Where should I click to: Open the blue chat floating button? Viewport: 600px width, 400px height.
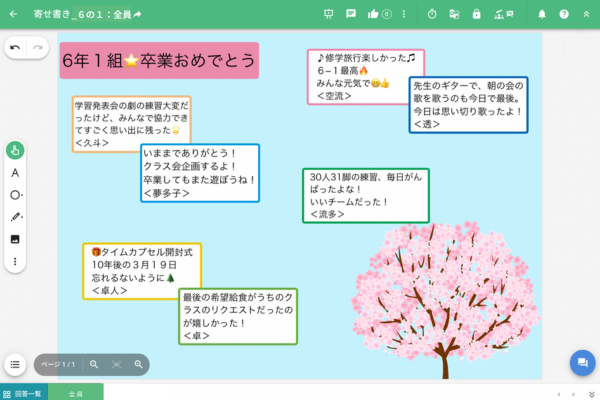(582, 363)
